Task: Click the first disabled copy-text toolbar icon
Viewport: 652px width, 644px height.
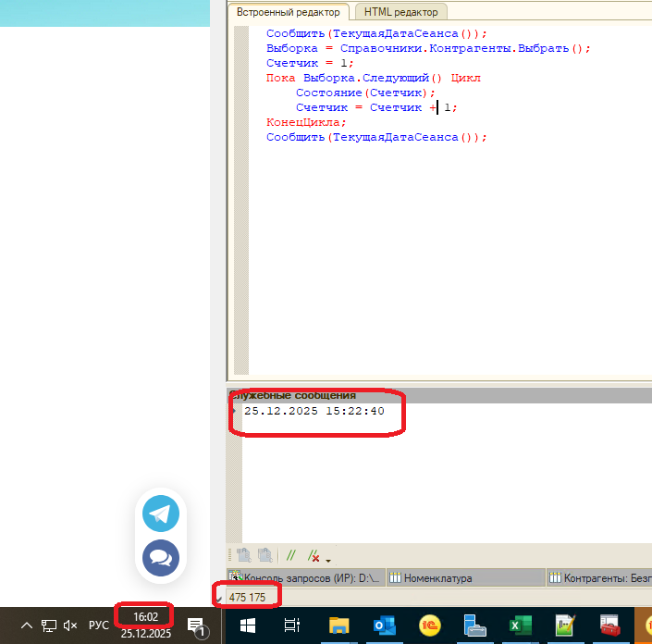Action: 244,555
